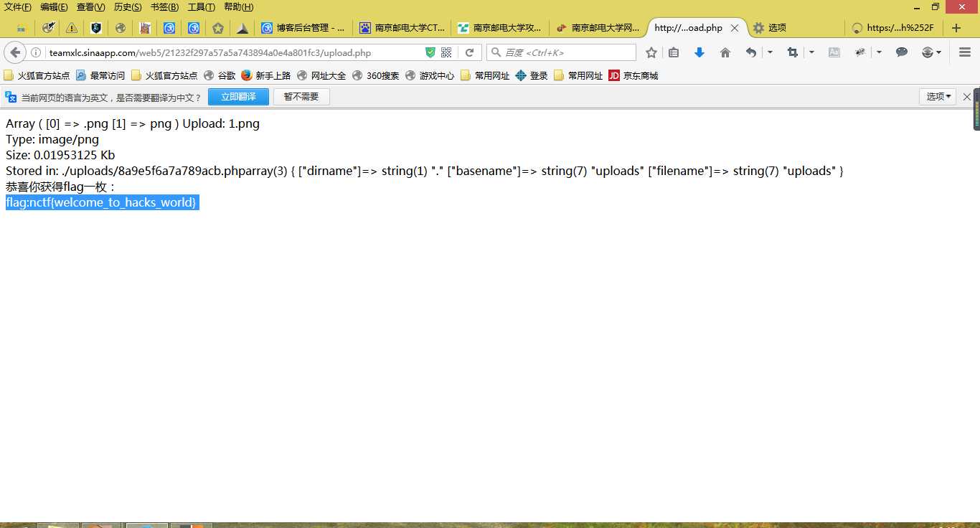This screenshot has height=528, width=980.
Task: Open the hamburger main menu
Action: pos(965,52)
